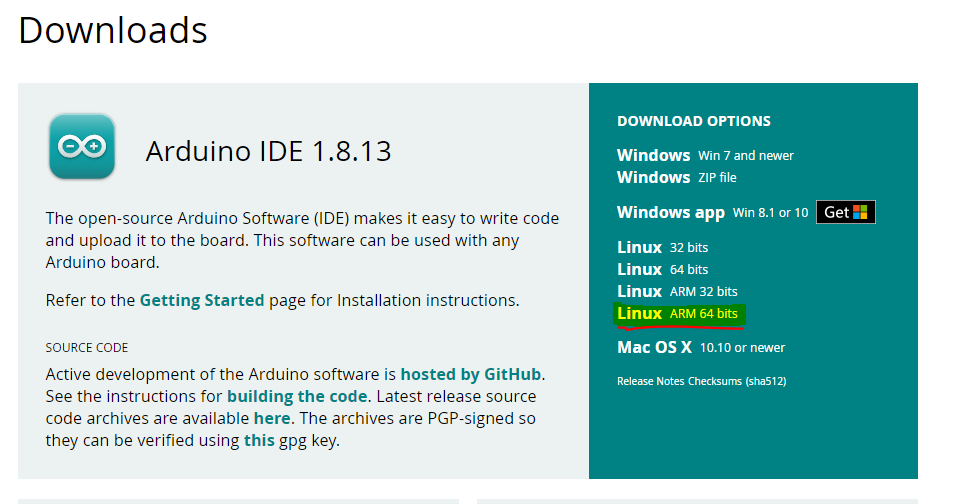Download Mac OS X 10.10 or newer

(x=701, y=347)
